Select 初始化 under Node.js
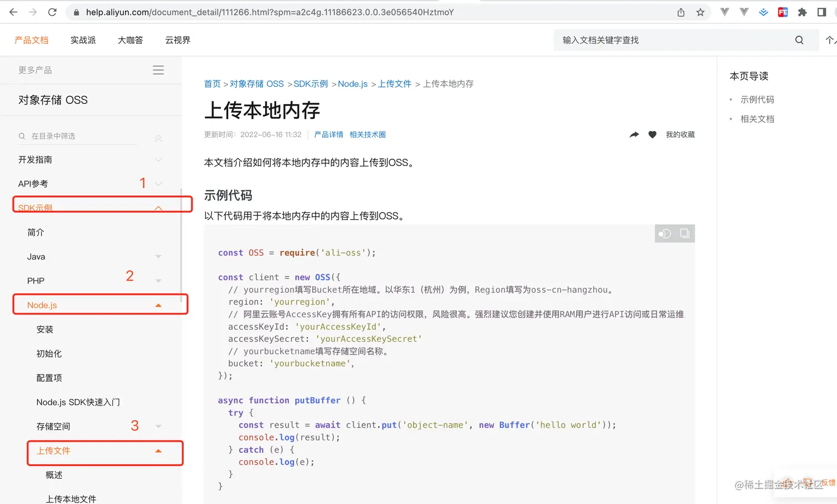 [x=49, y=354]
